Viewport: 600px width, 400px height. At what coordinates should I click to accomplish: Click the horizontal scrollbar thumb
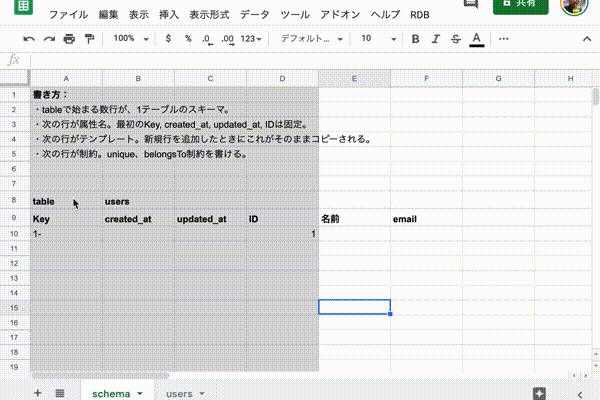pos(100,376)
